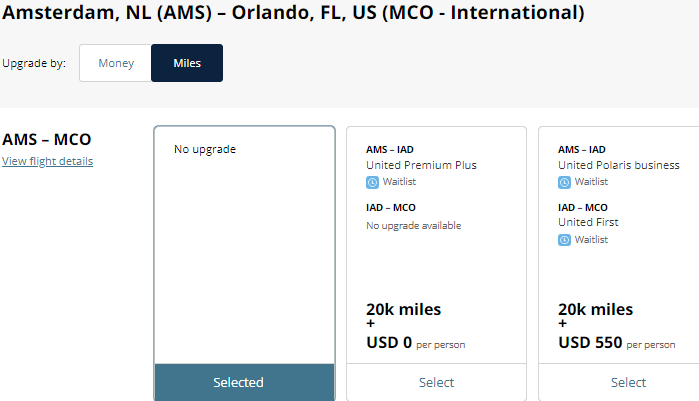
Task: Click the Selected button on No upgrade card
Action: point(245,382)
